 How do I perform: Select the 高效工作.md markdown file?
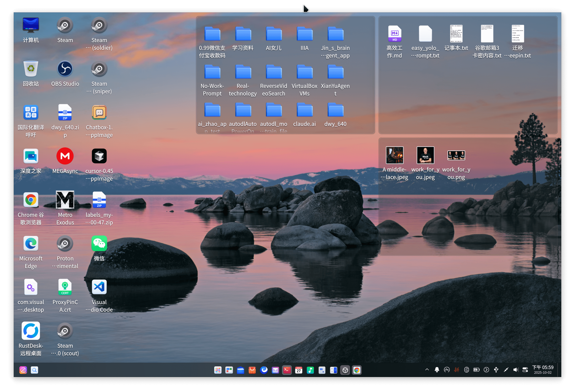coord(395,33)
